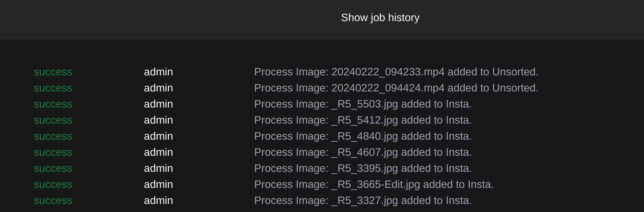644x212 pixels.
Task: Click success status of _R5_5412.jpg row
Action: 53,120
